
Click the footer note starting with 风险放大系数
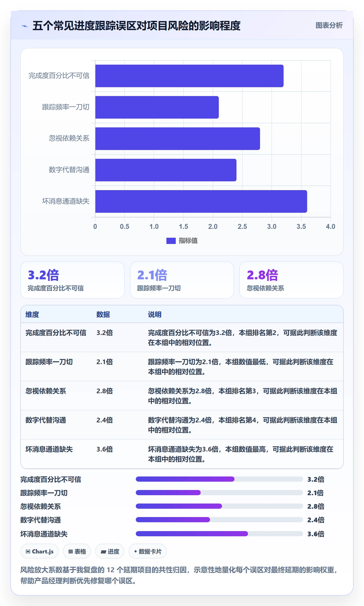pyautogui.click(x=179, y=575)
